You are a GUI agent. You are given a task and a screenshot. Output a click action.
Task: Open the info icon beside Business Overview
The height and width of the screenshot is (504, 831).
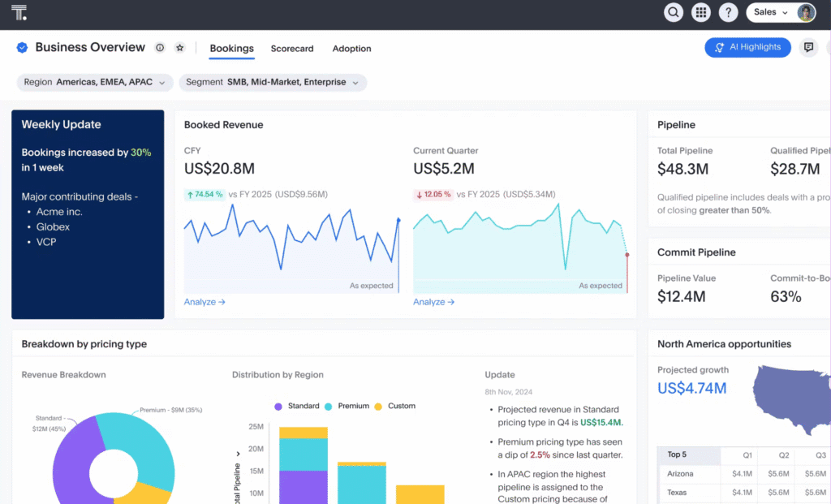(160, 48)
